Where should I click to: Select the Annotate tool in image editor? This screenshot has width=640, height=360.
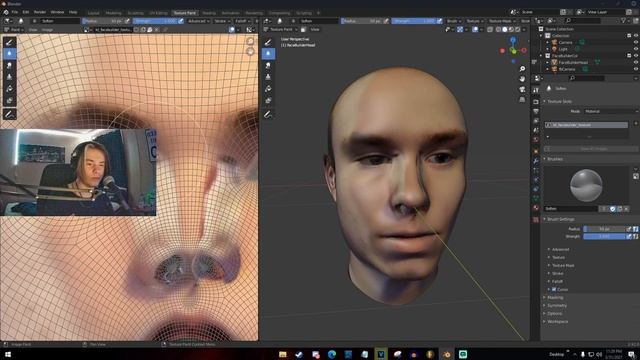point(9,114)
